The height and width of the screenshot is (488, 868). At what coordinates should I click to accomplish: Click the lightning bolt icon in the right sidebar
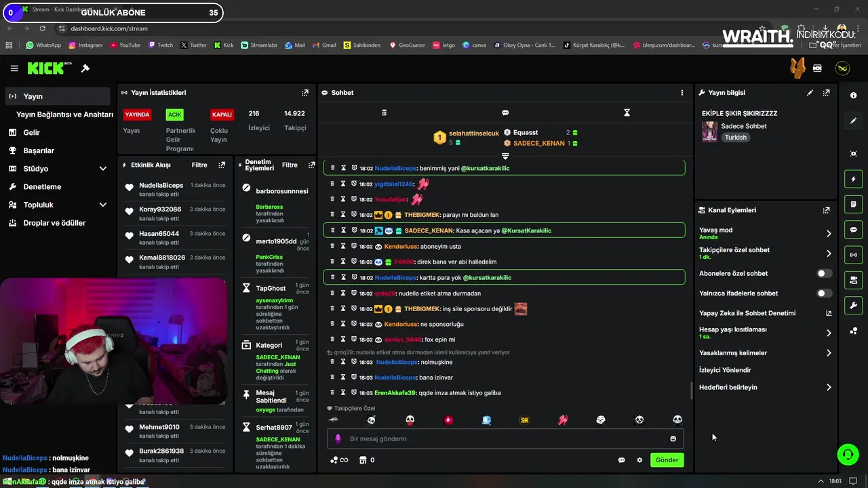(853, 179)
